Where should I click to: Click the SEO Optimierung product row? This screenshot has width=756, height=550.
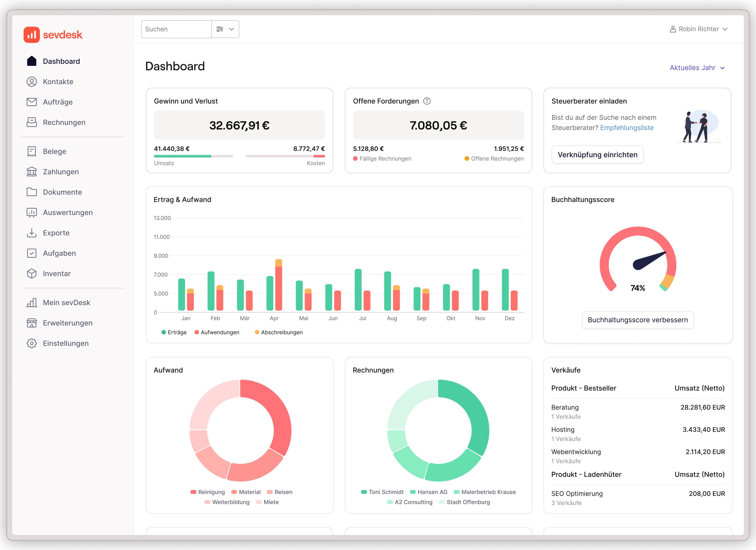click(638, 498)
